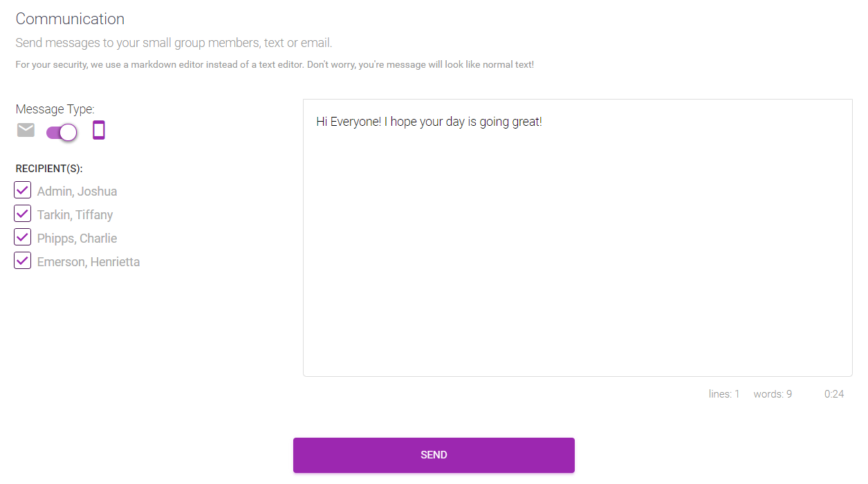Viewport: 868px width, 484px height.
Task: Click the Tarkin, Tiffany recipient name
Action: pos(75,215)
